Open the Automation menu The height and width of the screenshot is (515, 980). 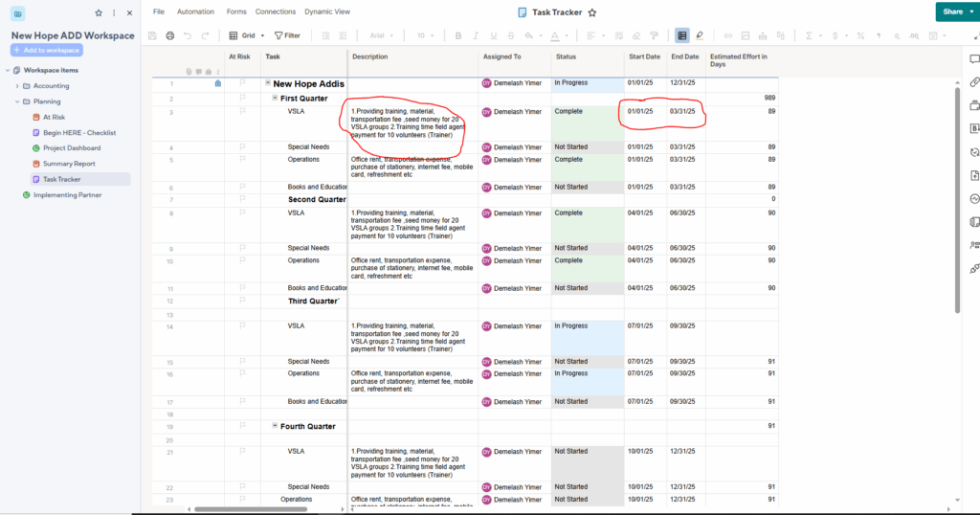195,11
